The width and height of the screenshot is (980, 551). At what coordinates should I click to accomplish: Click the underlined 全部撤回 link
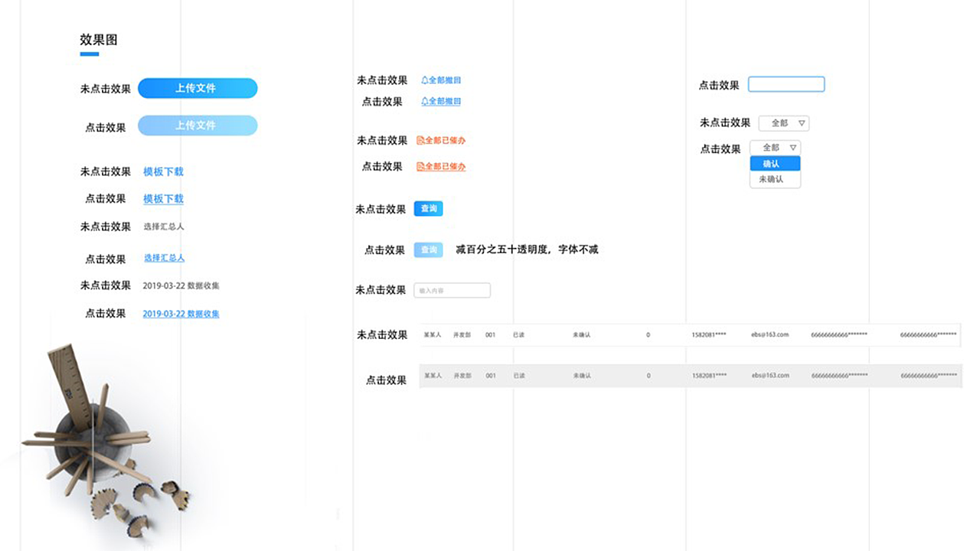coord(441,101)
